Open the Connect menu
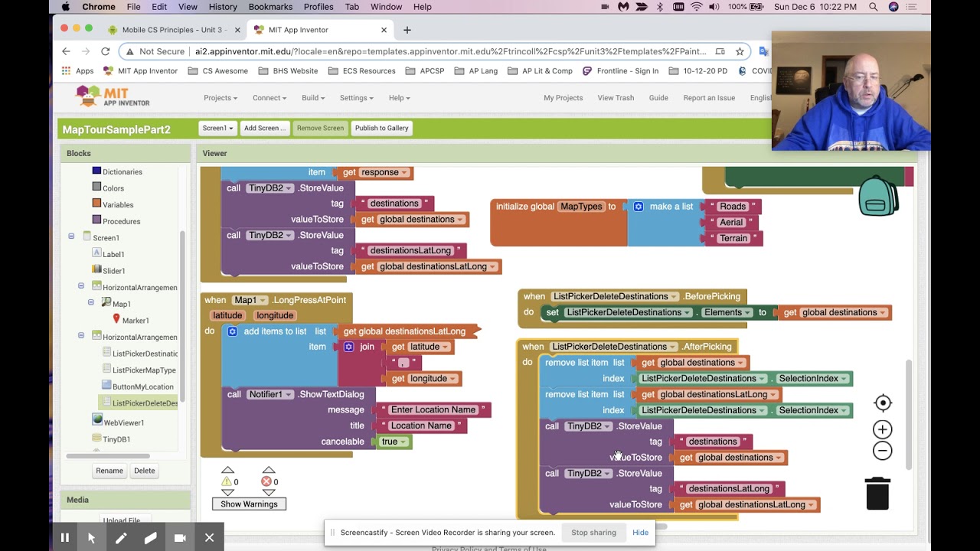 click(269, 98)
